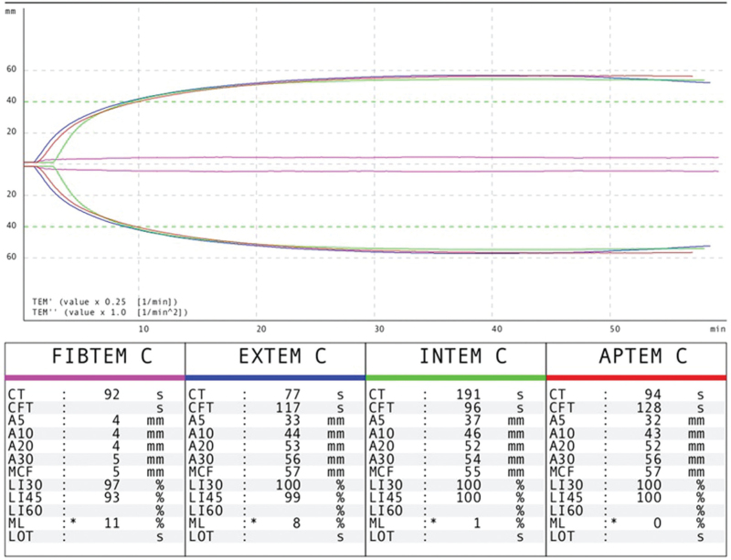Click the INTEM C panel title
Screen dimensions: 731x560
[455, 357]
